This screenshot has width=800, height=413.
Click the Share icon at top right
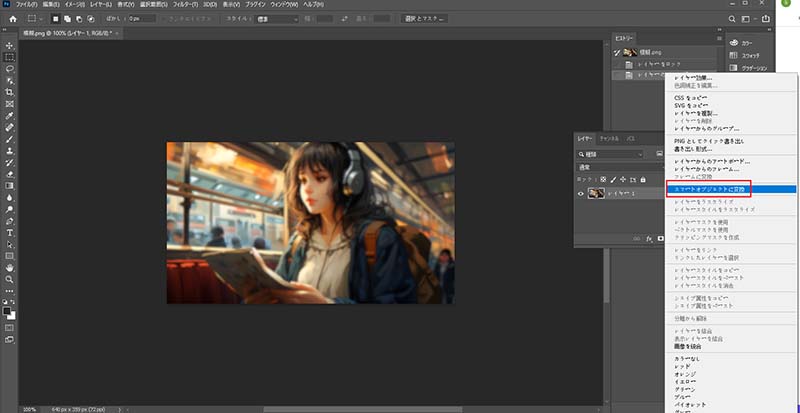[765, 19]
